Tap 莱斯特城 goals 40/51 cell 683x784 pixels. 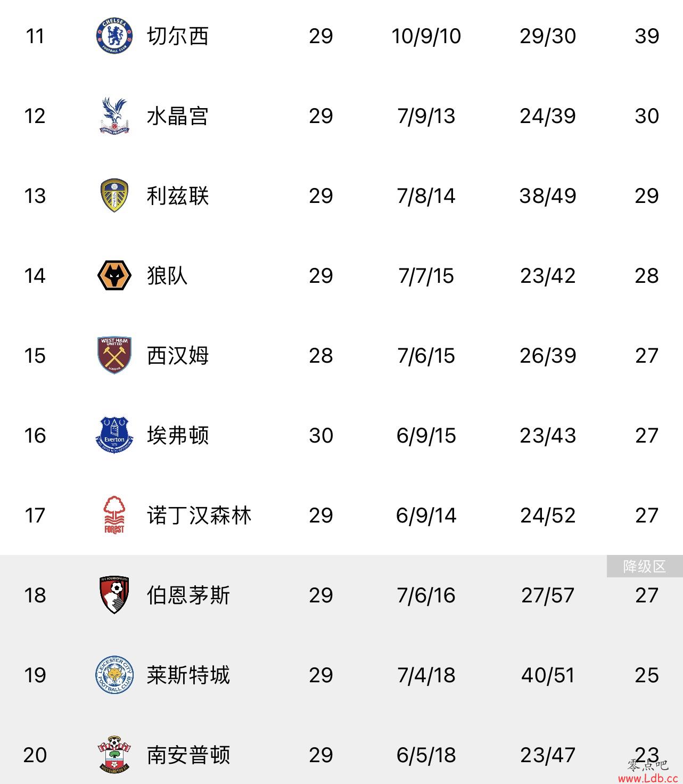pyautogui.click(x=548, y=675)
